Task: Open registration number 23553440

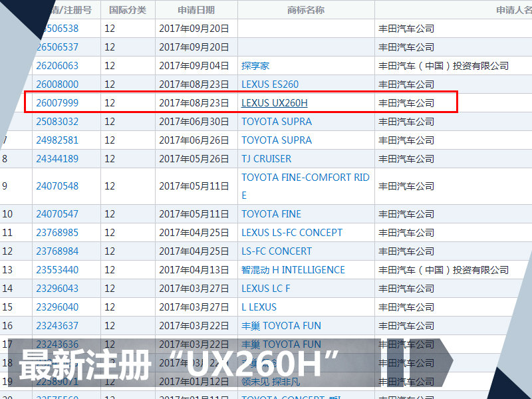Action: (57, 270)
